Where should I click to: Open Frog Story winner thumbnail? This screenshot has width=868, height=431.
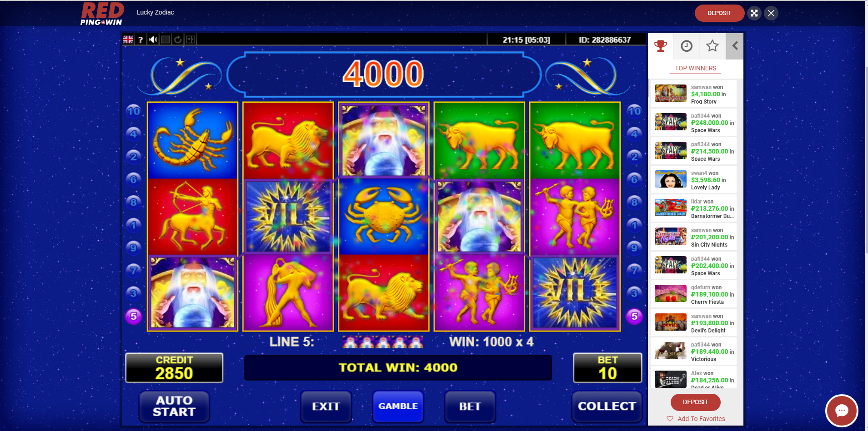671,93
